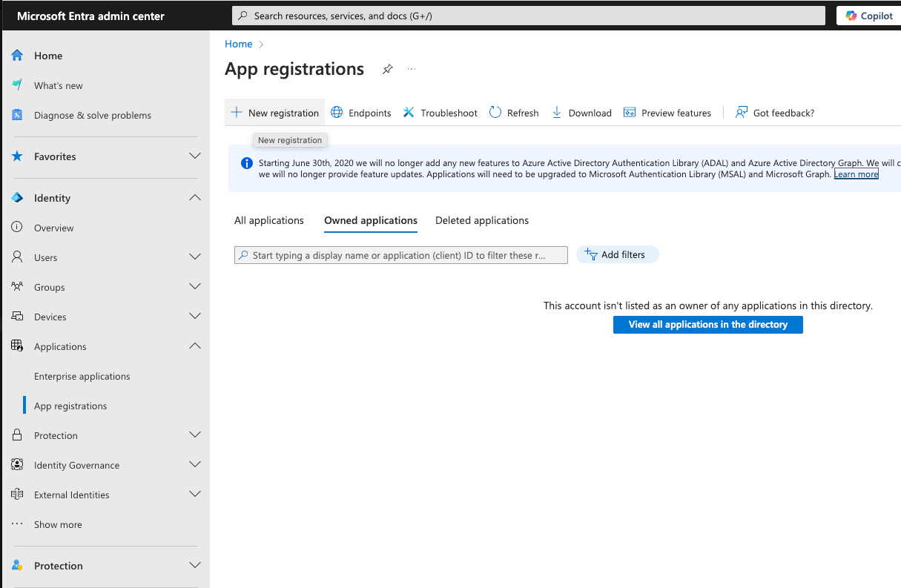Screen dimensions: 901x588
Task: Click the Microsoft Entra admin center title
Action: (91, 16)
